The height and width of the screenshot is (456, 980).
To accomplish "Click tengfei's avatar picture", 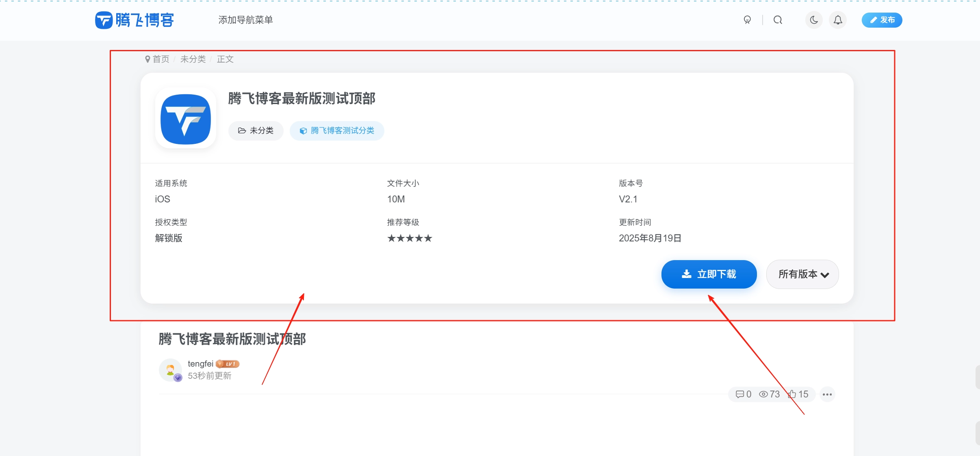I will (x=171, y=370).
